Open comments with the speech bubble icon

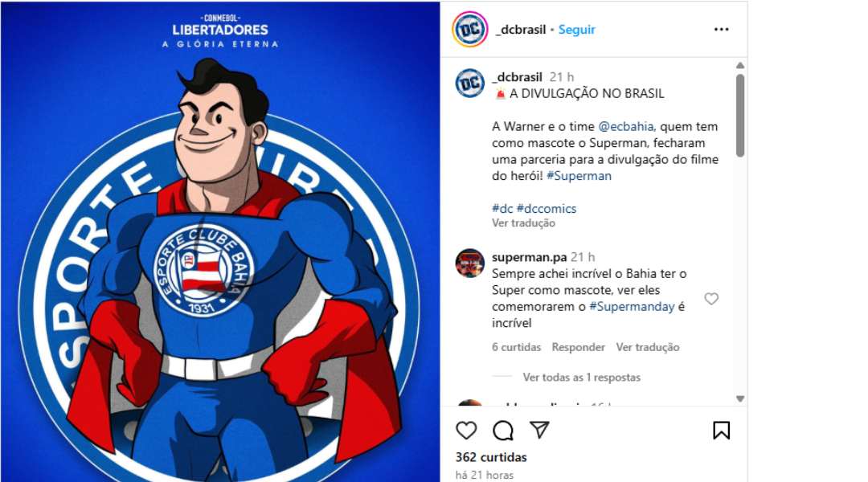point(502,430)
